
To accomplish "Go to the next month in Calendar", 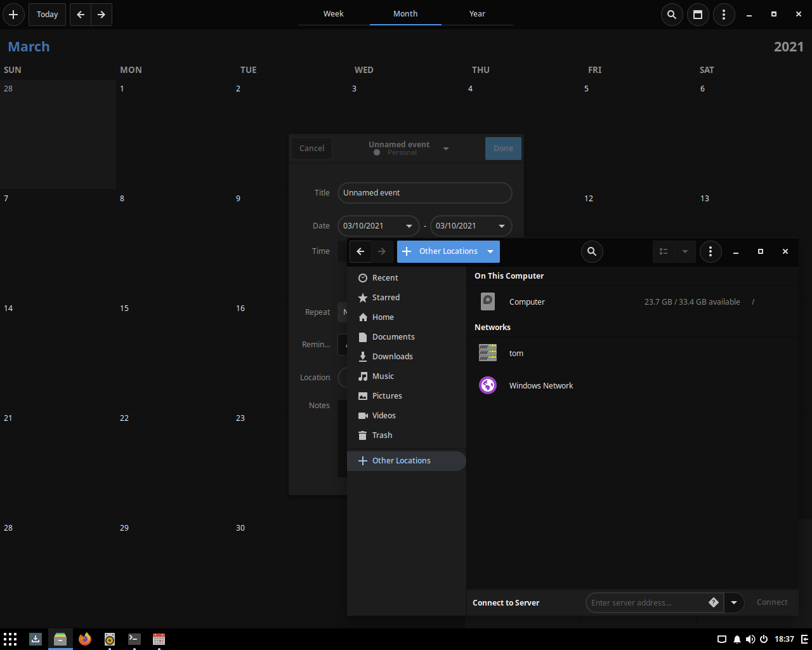I will (101, 15).
